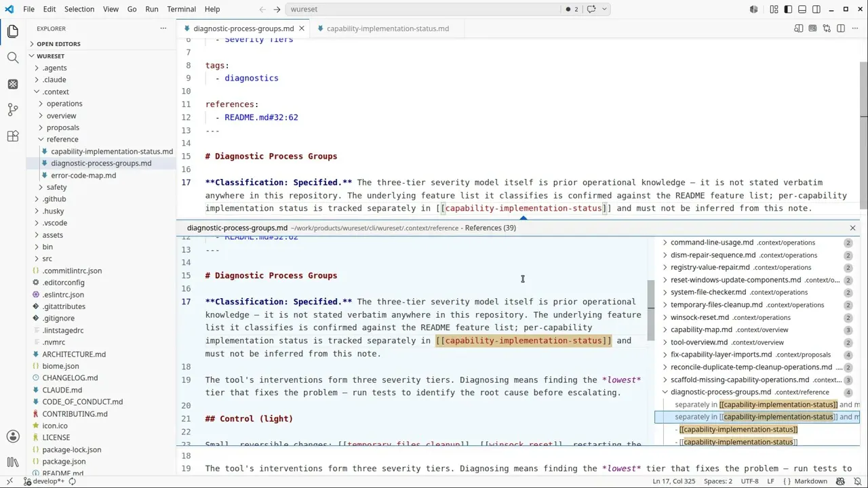The width and height of the screenshot is (868, 488).
Task: Switch to capability-implementation-status.md tab
Action: (x=388, y=28)
